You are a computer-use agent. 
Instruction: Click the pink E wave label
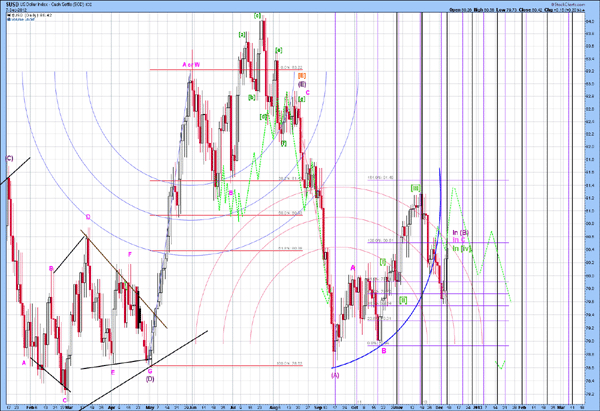coord(112,372)
